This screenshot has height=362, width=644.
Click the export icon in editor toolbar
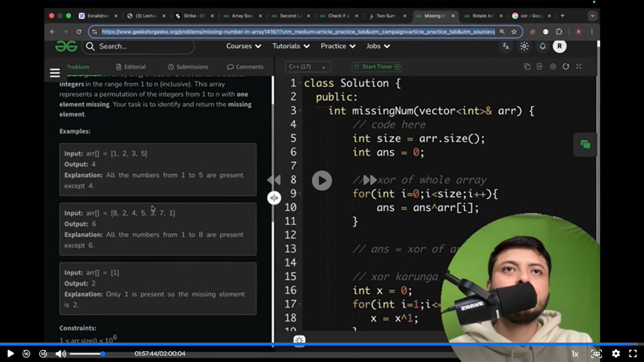[540, 67]
